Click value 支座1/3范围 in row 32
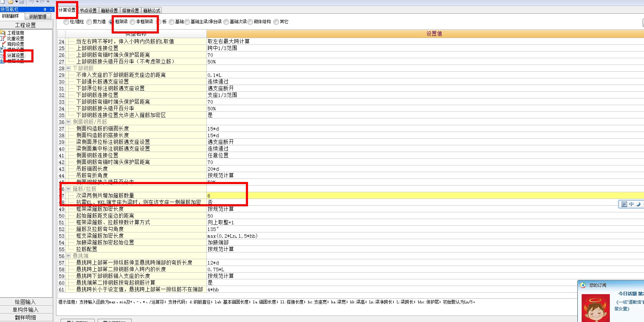The image size is (644, 322). [x=425, y=95]
